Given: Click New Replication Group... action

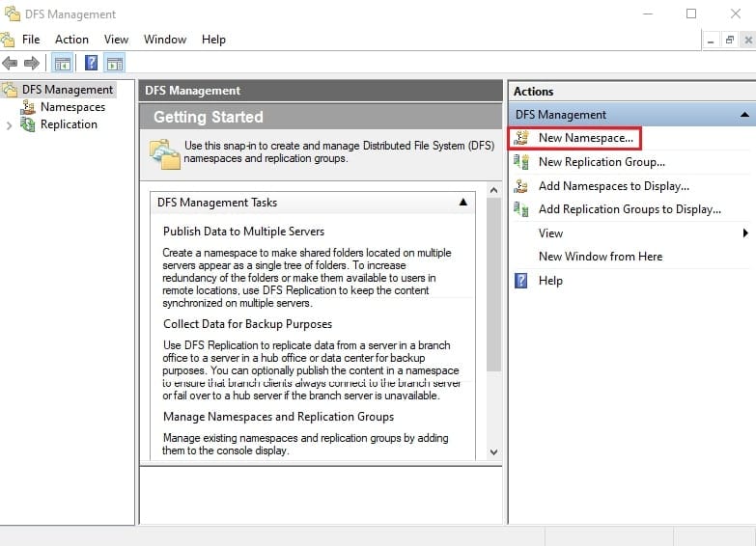Looking at the screenshot, I should click(602, 162).
